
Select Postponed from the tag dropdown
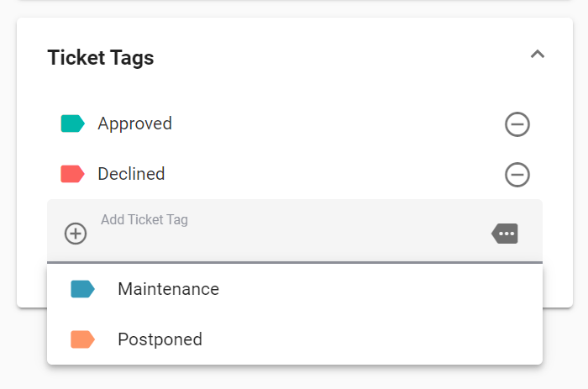click(x=160, y=339)
